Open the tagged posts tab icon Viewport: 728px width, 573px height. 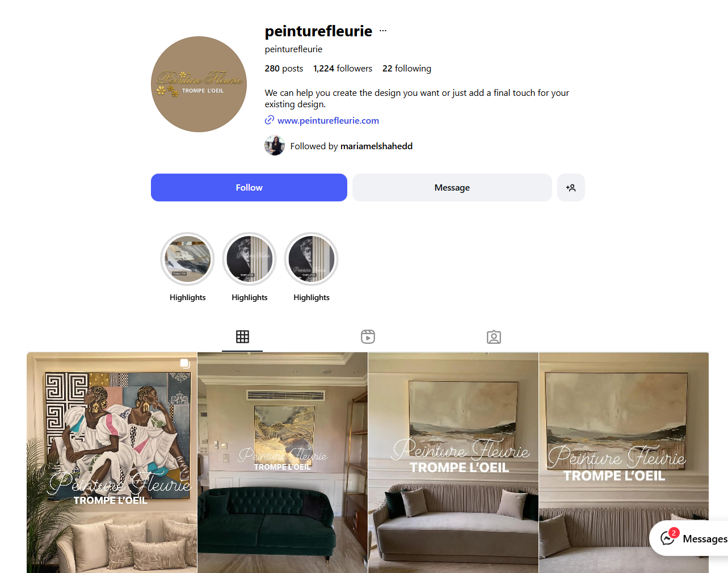tap(494, 337)
